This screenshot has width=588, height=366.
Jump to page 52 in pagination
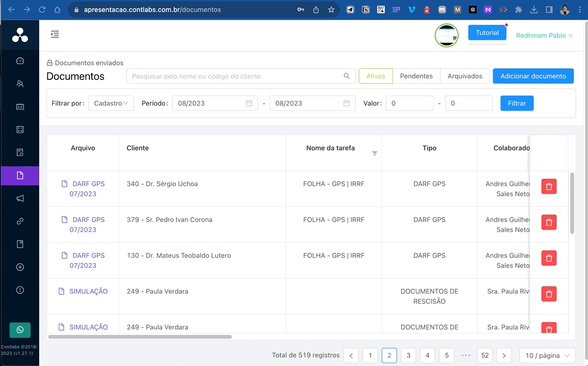[x=485, y=355]
